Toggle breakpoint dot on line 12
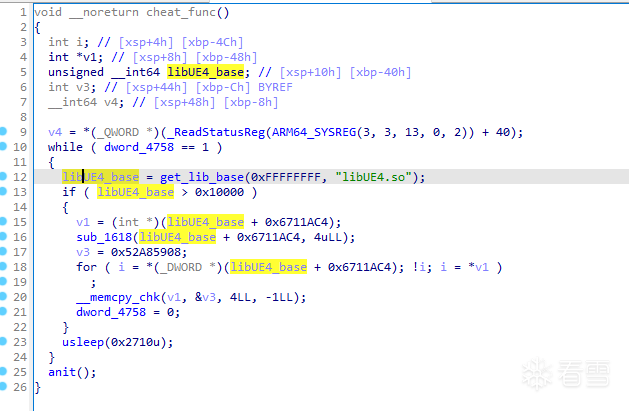The width and height of the screenshot is (629, 411). [x=3, y=176]
